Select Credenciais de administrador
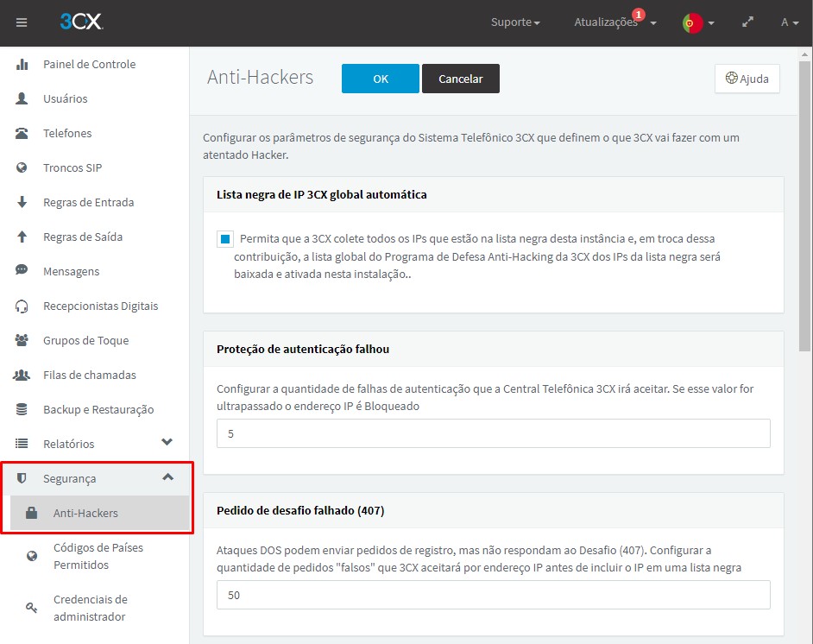 tap(91, 608)
